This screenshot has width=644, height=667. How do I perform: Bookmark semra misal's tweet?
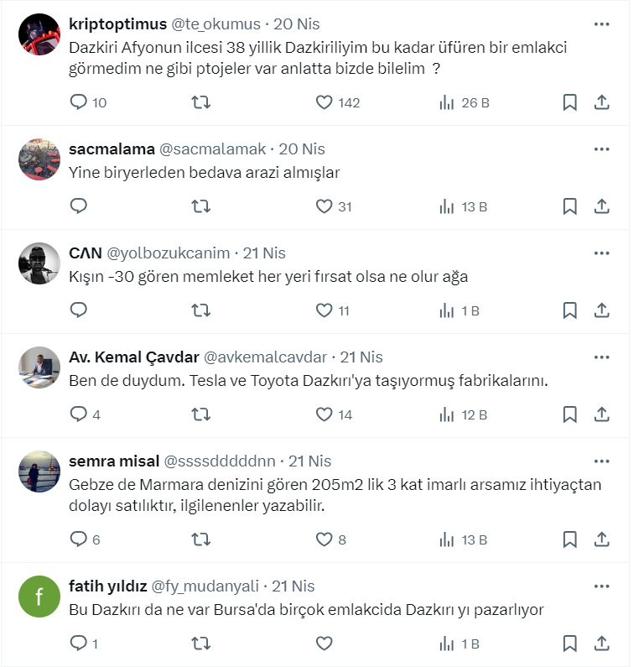[x=569, y=539]
